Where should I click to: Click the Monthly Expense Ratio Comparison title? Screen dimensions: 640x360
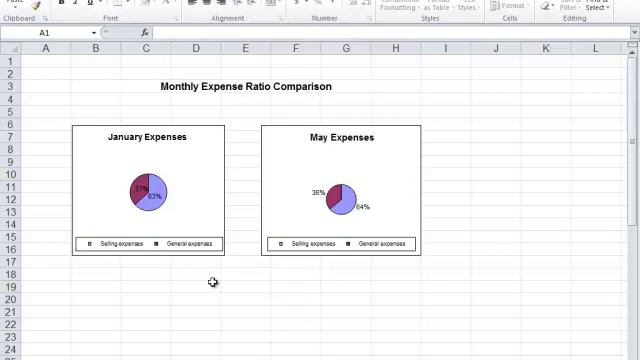click(x=246, y=87)
